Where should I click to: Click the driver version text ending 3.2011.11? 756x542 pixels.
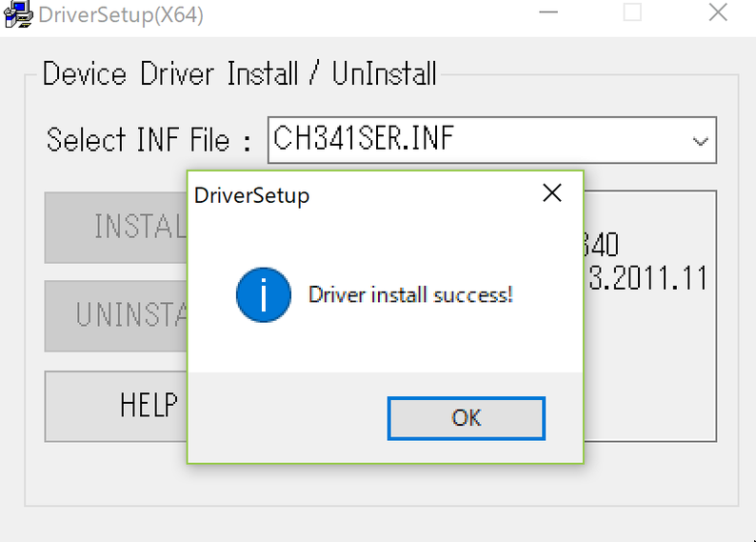[x=647, y=278]
